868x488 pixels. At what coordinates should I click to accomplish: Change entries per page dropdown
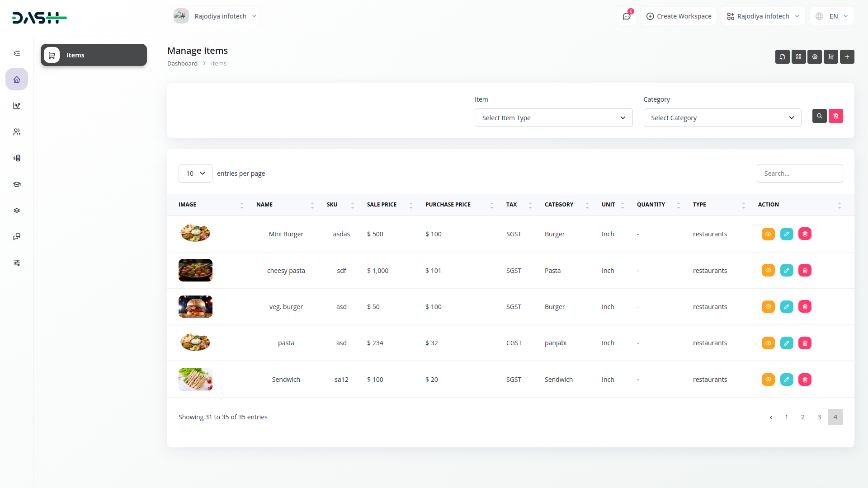pyautogui.click(x=195, y=174)
